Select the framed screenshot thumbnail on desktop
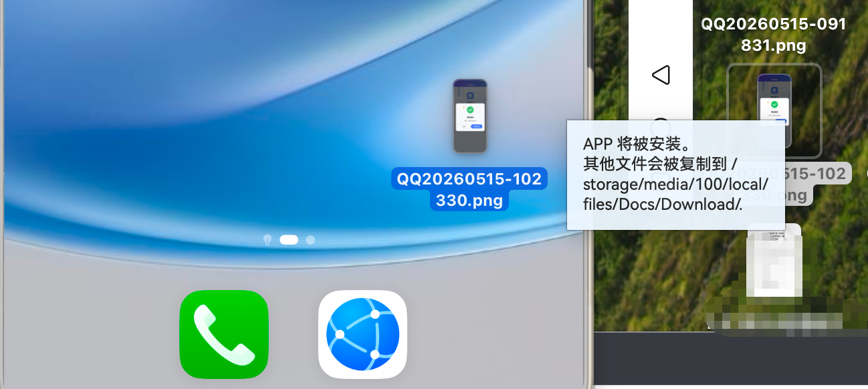868x389 pixels. pyautogui.click(x=774, y=110)
